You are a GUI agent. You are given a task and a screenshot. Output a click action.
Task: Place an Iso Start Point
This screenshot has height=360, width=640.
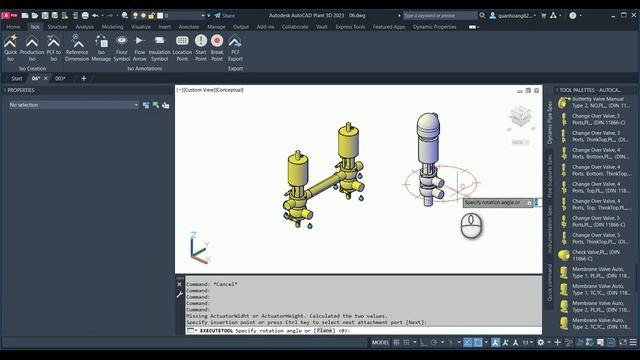click(x=201, y=48)
